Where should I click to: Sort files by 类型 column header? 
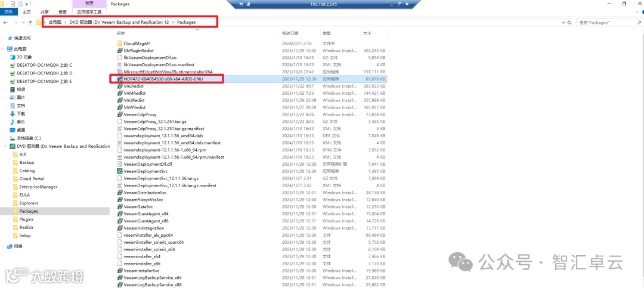tap(327, 33)
